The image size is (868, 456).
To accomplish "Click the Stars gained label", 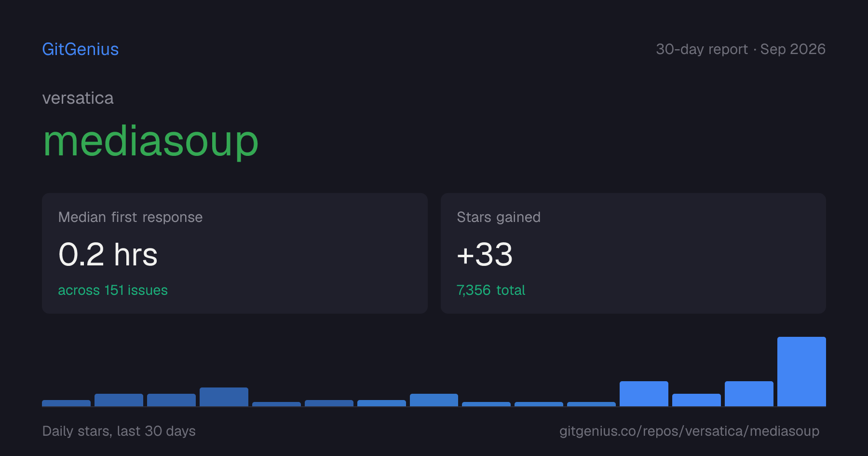I will pyautogui.click(x=499, y=217).
